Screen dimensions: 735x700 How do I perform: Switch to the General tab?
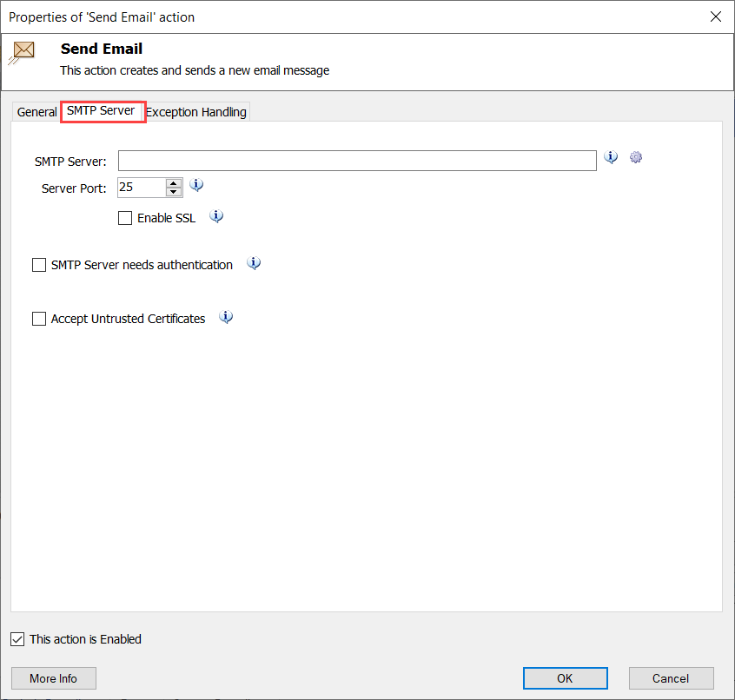click(36, 112)
